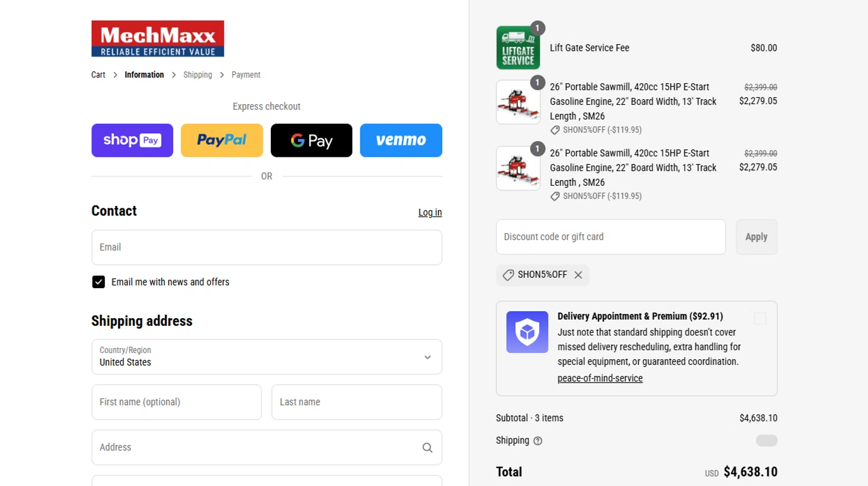Click second Portable Sawmill thumbnail

click(x=518, y=168)
